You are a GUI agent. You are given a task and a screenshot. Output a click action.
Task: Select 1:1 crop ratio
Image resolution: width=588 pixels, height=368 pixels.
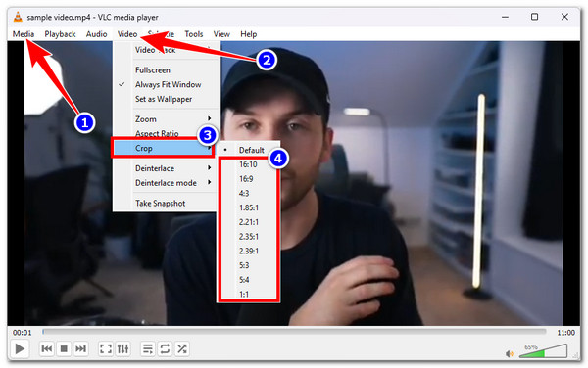pyautogui.click(x=249, y=294)
